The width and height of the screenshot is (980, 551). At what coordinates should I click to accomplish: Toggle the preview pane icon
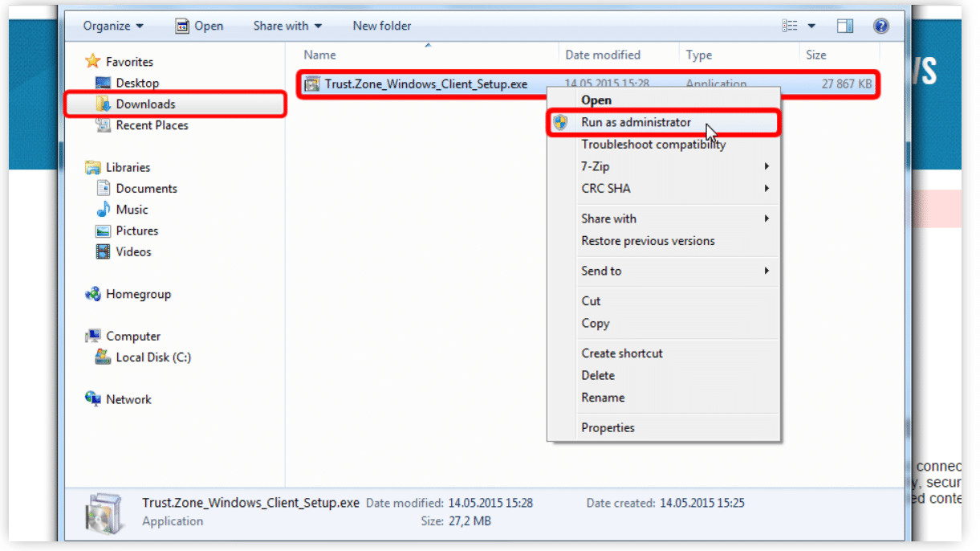click(x=845, y=27)
